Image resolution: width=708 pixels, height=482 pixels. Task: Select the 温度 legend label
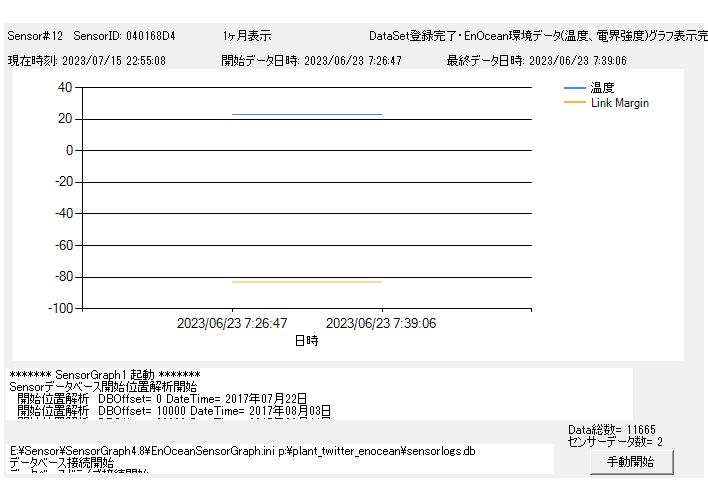point(603,88)
